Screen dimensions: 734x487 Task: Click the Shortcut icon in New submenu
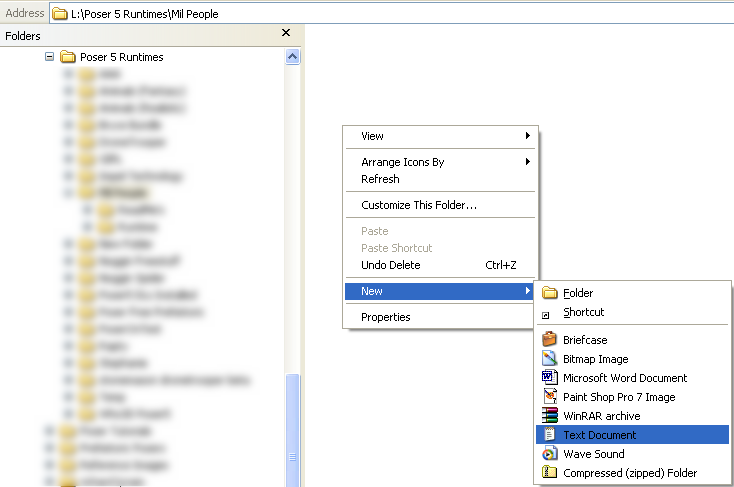coord(546,314)
